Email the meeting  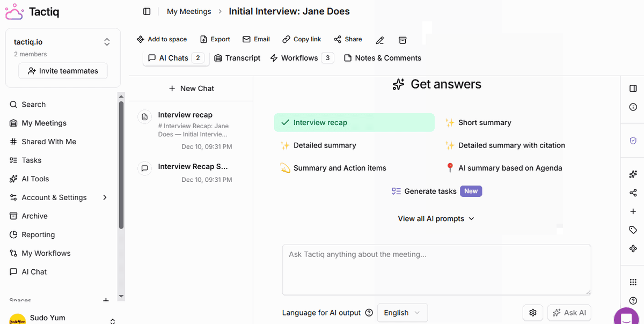coord(256,39)
